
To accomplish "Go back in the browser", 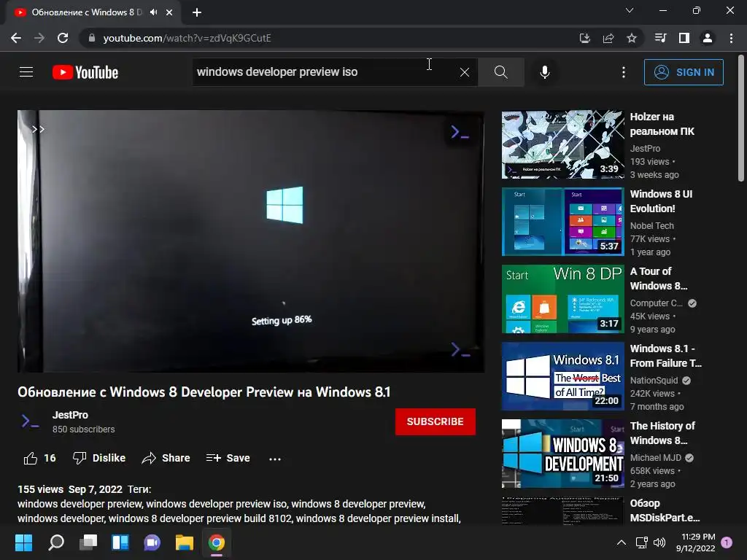I will point(16,38).
